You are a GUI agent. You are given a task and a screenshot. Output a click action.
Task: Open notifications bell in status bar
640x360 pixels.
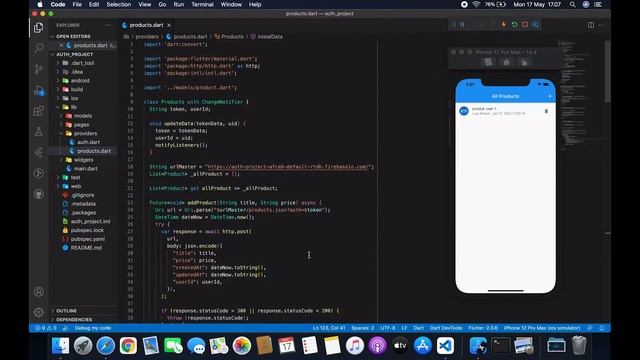tap(602, 328)
